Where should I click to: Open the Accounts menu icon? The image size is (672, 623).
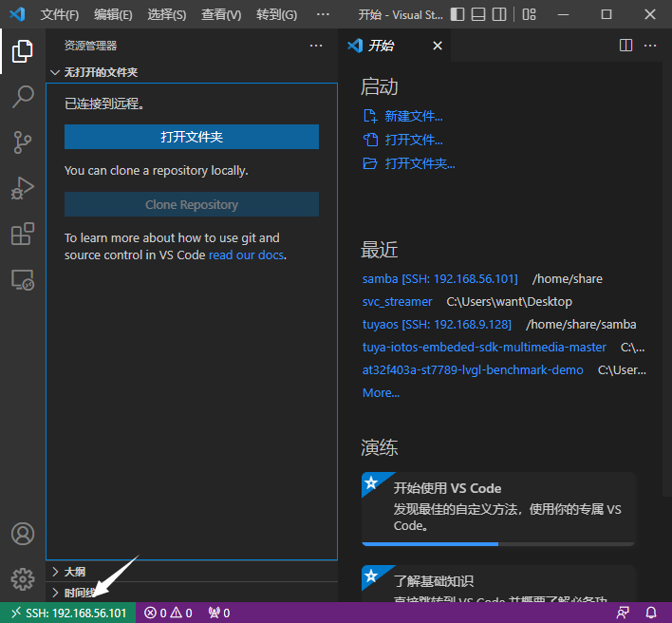[22, 534]
